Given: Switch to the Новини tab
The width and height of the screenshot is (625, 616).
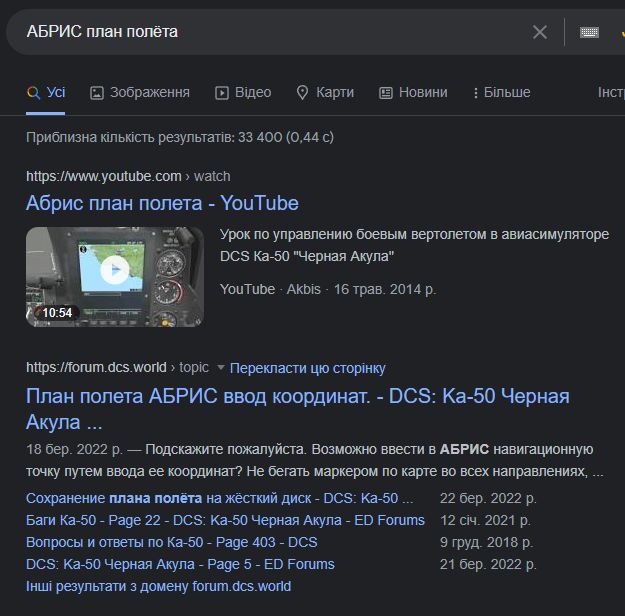Looking at the screenshot, I should click(413, 92).
